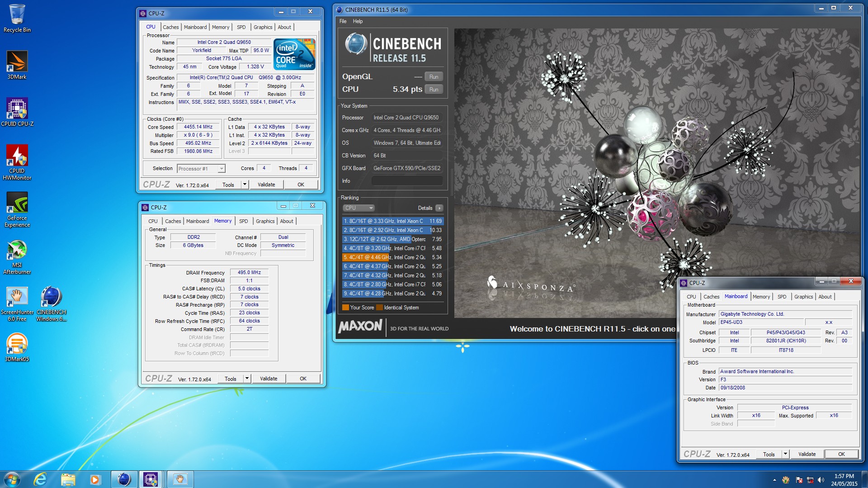Select the CINEBENCH Windows 64 desktop shortcut
Viewport: 868px width, 488px height.
tap(51, 303)
